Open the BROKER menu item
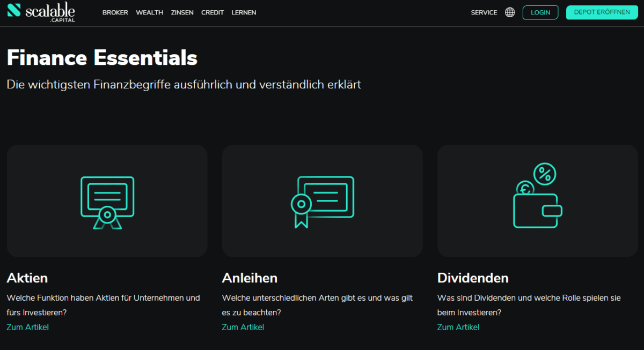Image resolution: width=644 pixels, height=350 pixels. (x=115, y=12)
